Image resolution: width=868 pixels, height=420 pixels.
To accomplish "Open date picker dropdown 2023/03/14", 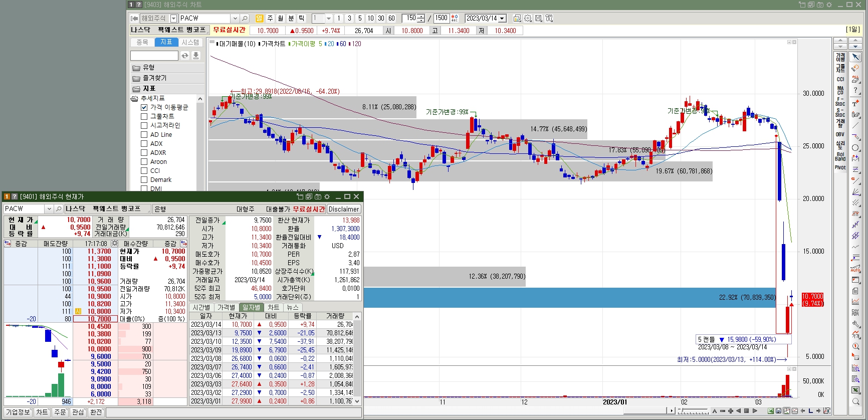I will point(502,18).
